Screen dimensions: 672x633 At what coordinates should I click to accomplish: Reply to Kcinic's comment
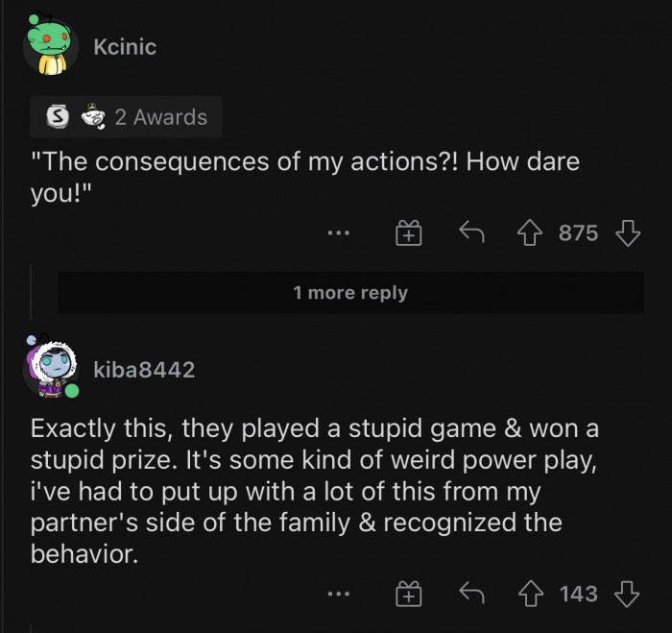click(x=468, y=233)
